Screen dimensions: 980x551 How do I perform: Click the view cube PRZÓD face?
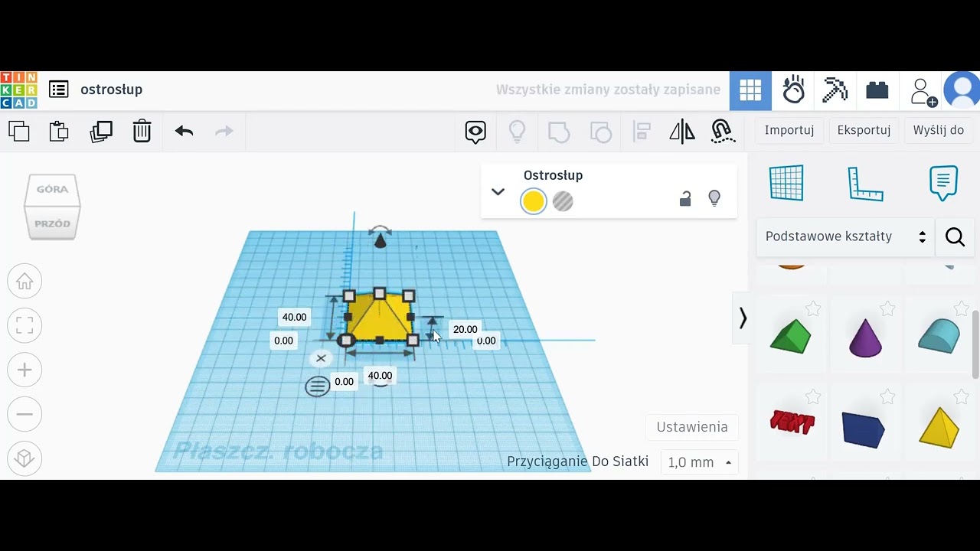(x=52, y=223)
